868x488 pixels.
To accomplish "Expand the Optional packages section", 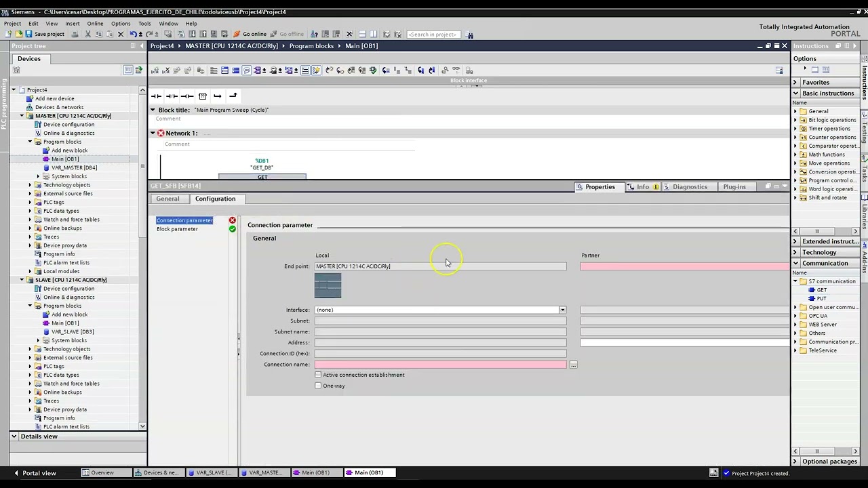I will point(825,462).
